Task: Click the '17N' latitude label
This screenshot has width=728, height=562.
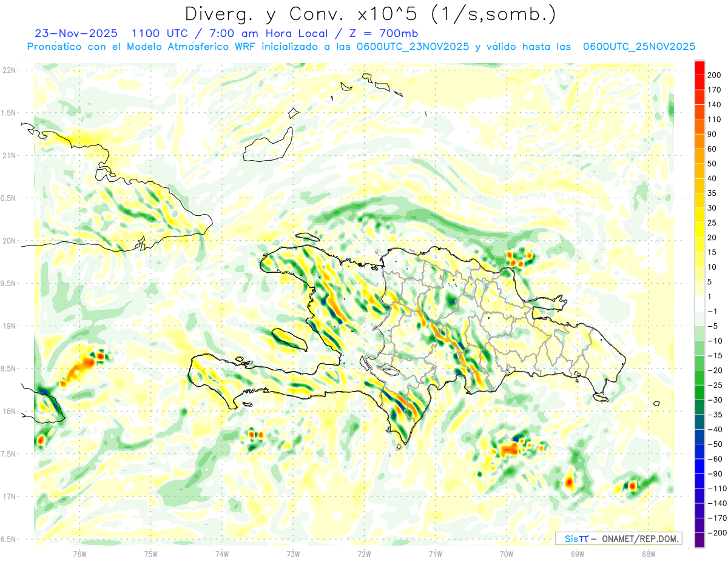Action: (9, 497)
